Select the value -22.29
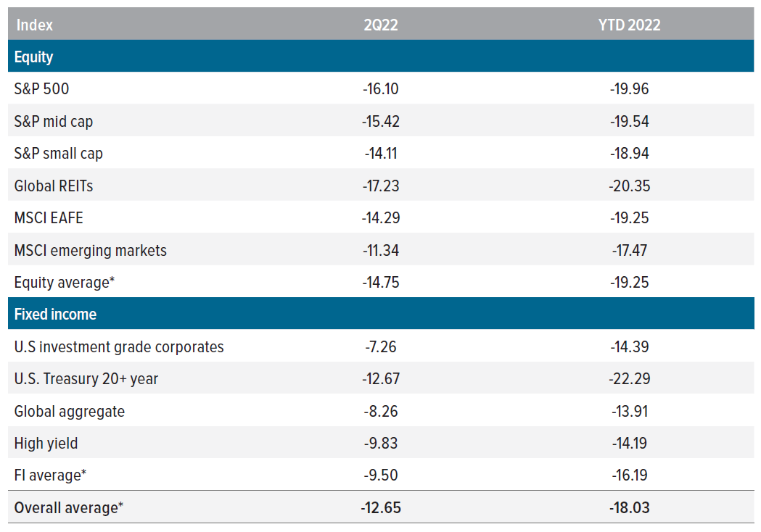 click(x=629, y=379)
